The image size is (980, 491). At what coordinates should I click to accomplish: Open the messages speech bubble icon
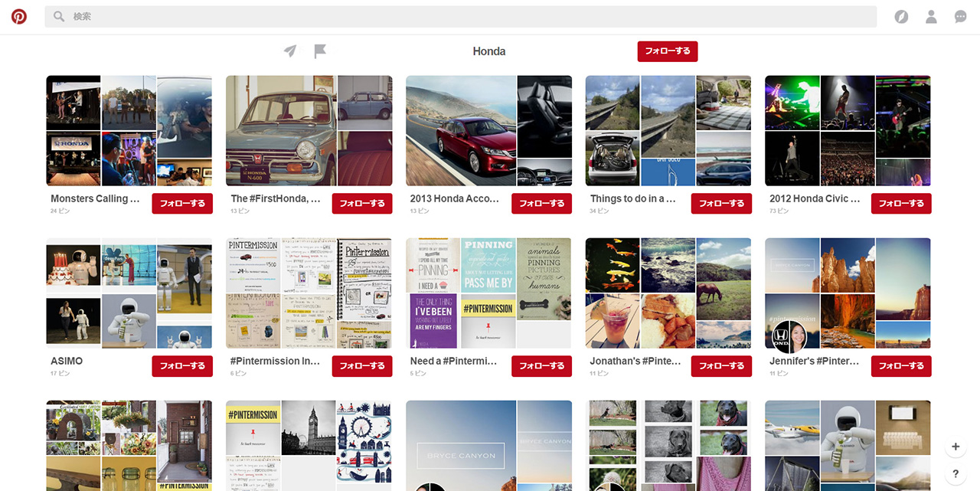[x=960, y=16]
